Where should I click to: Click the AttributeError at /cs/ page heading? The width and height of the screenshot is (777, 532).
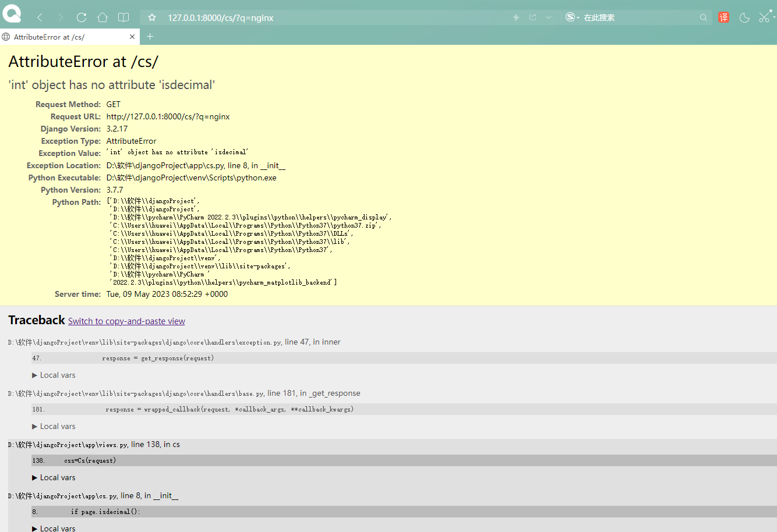pyautogui.click(x=83, y=61)
